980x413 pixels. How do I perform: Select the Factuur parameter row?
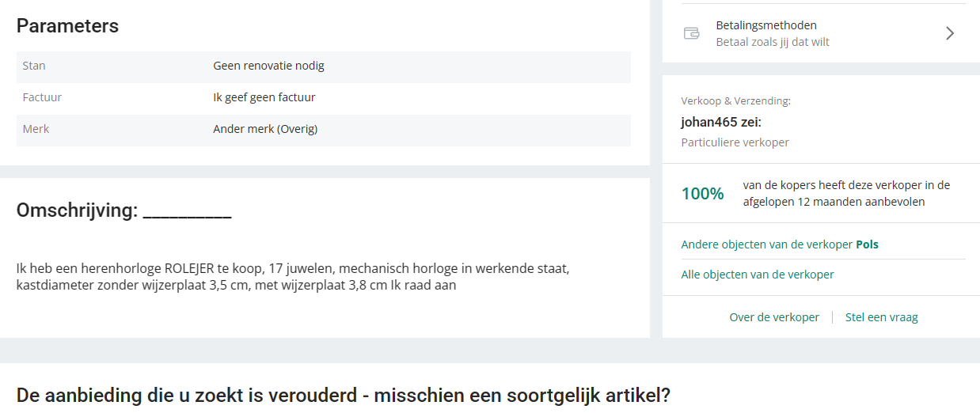point(324,97)
